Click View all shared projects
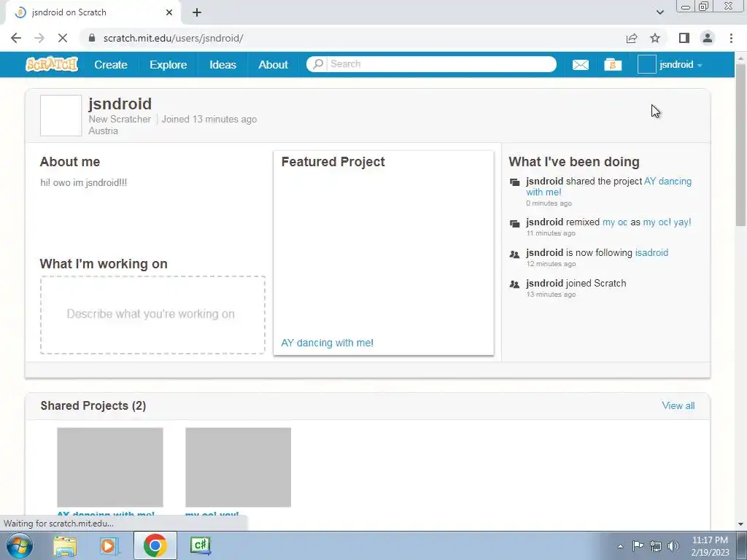Image resolution: width=747 pixels, height=560 pixels. point(678,405)
